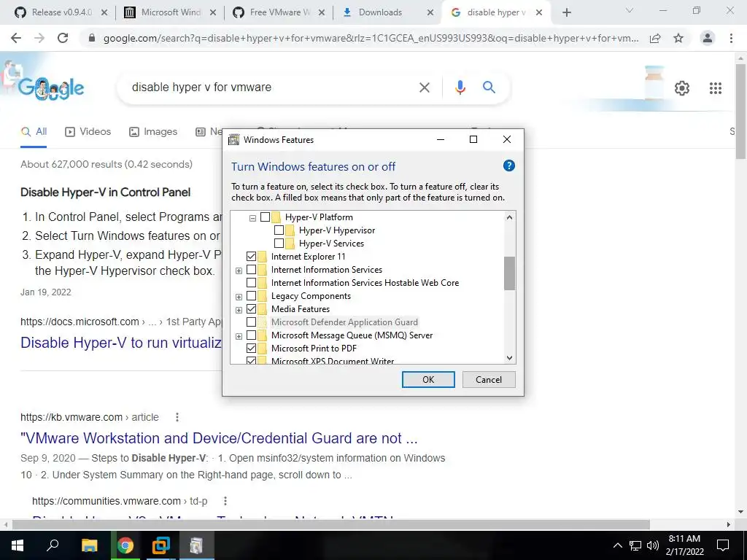Reload the current page
The image size is (747, 560).
(x=63, y=38)
